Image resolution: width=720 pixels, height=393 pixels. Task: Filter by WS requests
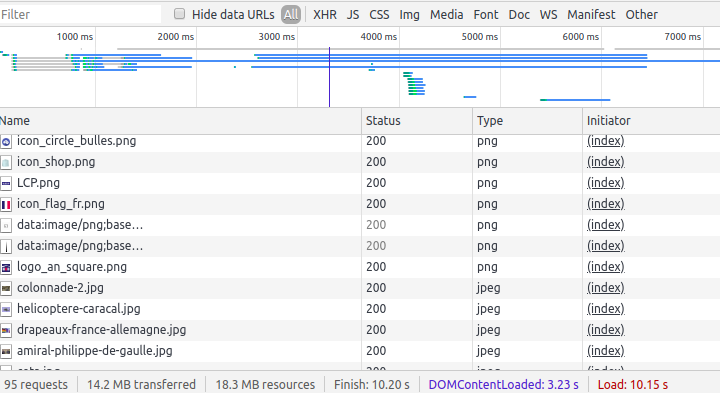tap(548, 15)
